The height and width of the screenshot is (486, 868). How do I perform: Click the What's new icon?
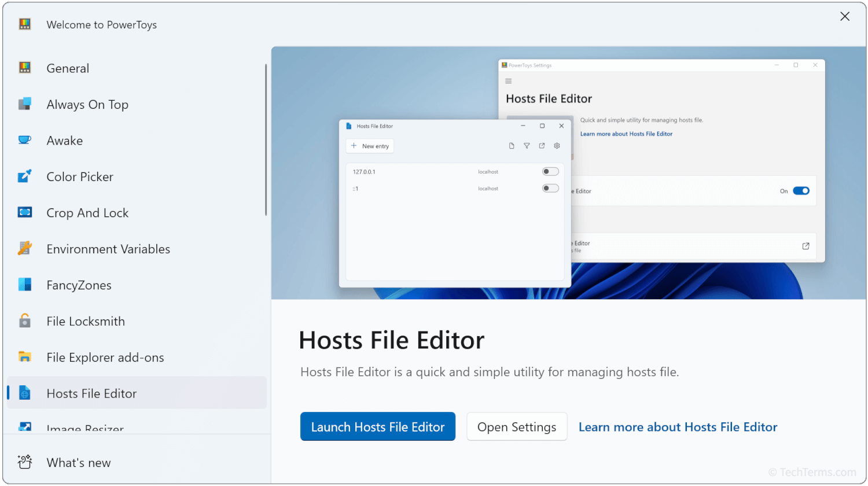(25, 462)
